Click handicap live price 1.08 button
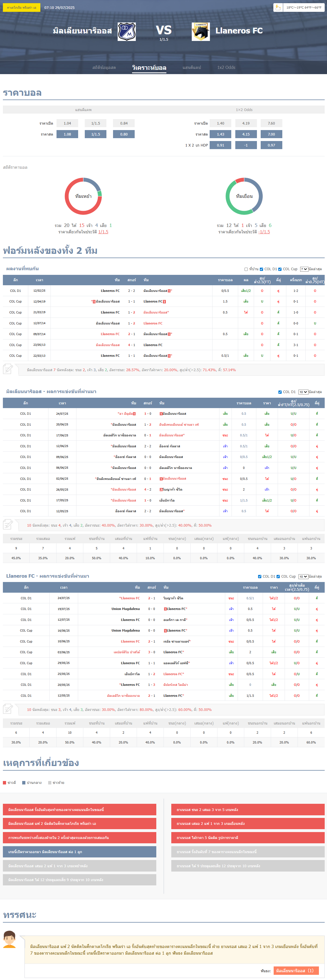The image size is (327, 980). [67, 134]
